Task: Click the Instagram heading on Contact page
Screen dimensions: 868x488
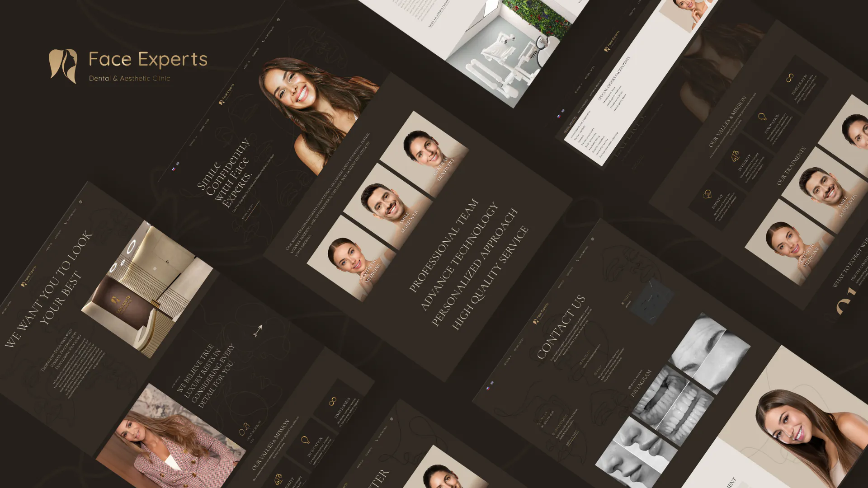Action: [x=641, y=384]
